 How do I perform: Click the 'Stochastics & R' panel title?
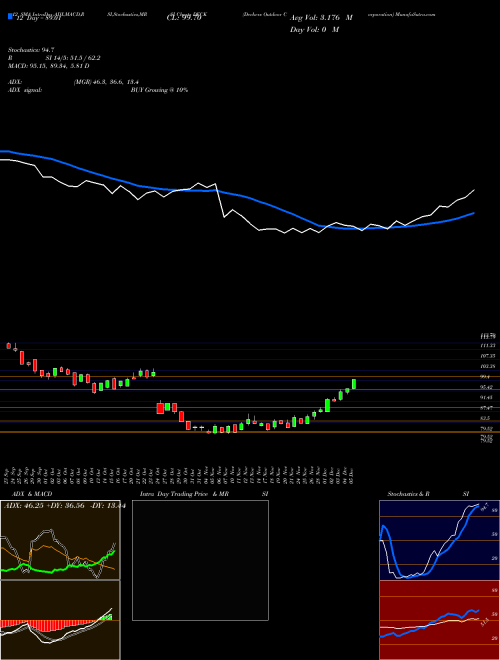(408, 494)
